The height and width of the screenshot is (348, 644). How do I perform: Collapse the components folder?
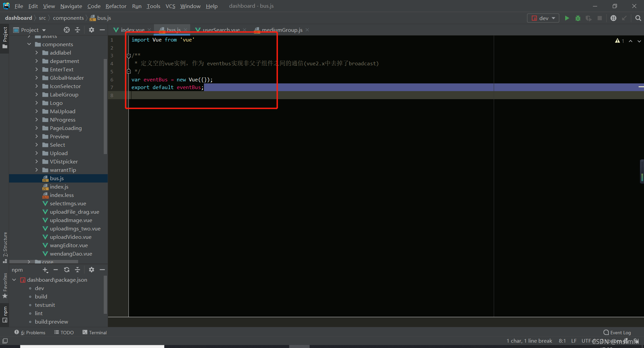coord(29,44)
